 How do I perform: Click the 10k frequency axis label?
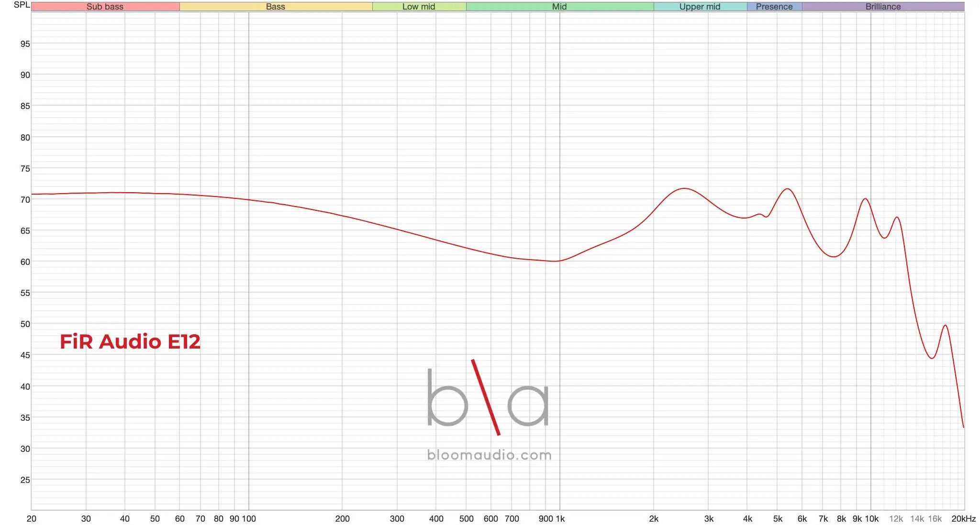point(871,519)
